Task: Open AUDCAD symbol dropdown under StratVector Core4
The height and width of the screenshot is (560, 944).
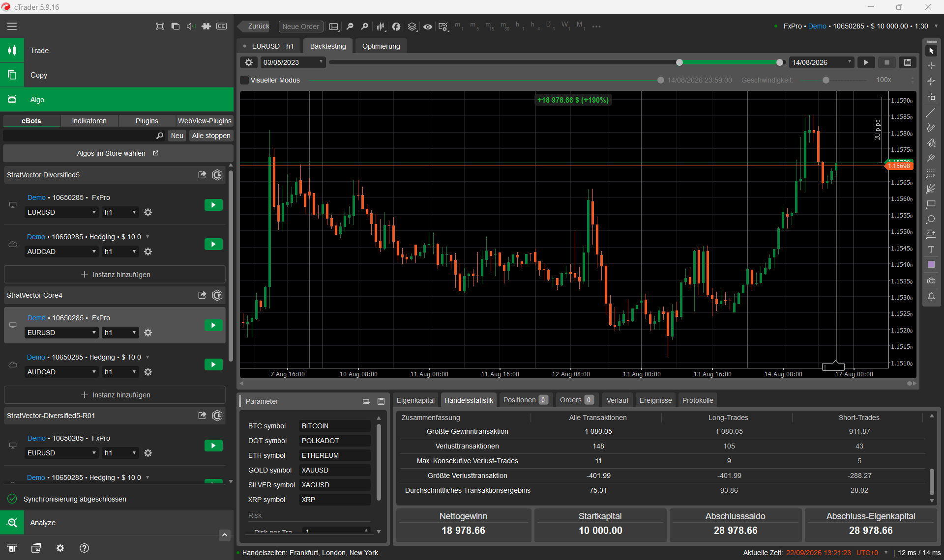Action: (61, 372)
